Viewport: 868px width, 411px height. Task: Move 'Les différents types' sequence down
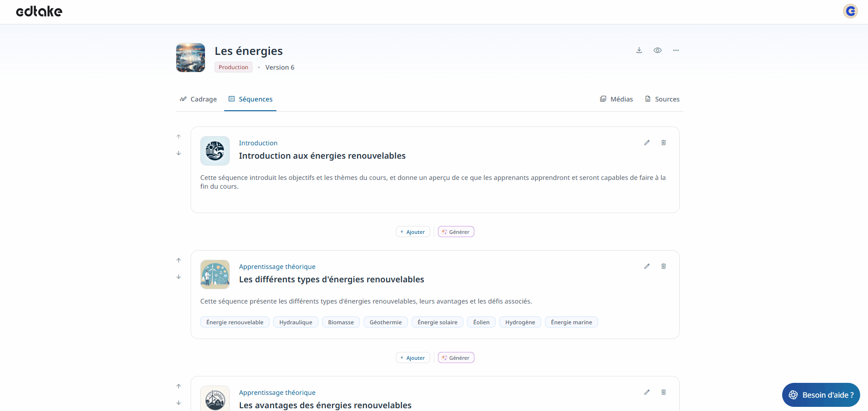coord(179,277)
